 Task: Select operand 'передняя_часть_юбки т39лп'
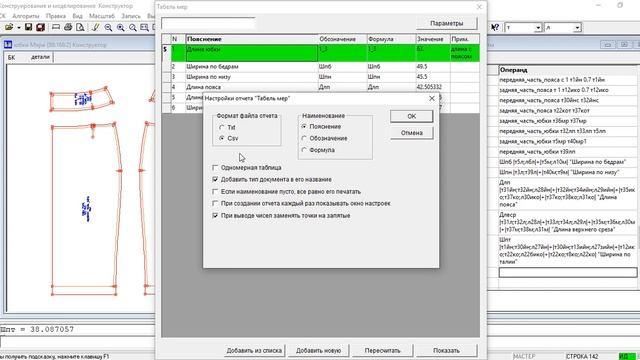pyautogui.click(x=568, y=151)
